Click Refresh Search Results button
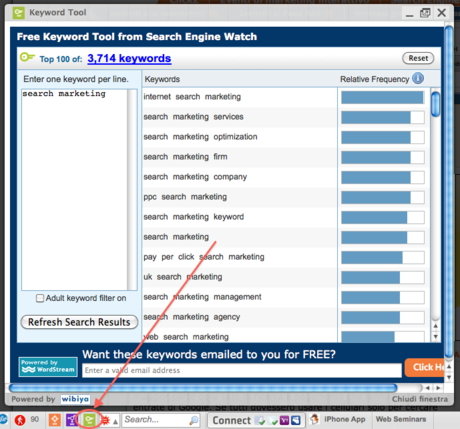The height and width of the screenshot is (429, 460). [79, 322]
